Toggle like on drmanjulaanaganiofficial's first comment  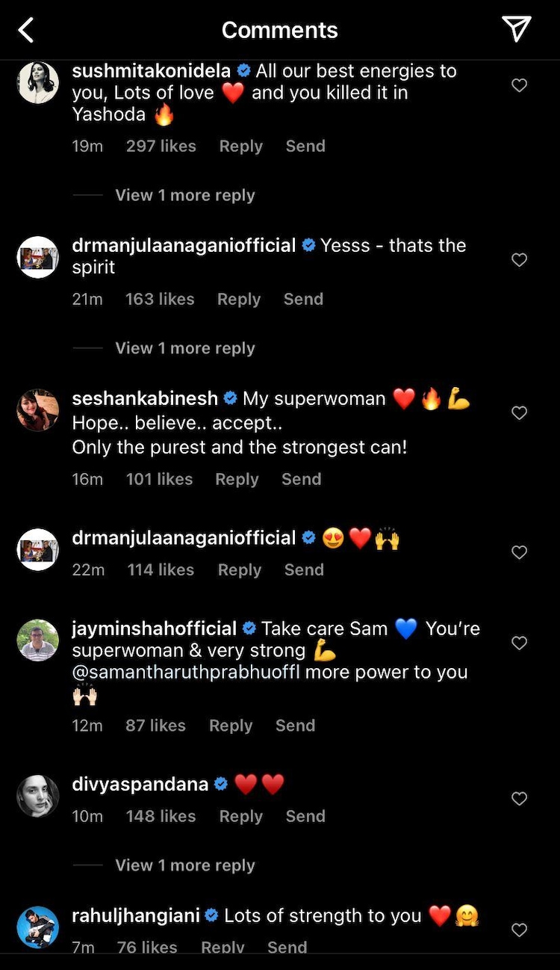(x=519, y=259)
